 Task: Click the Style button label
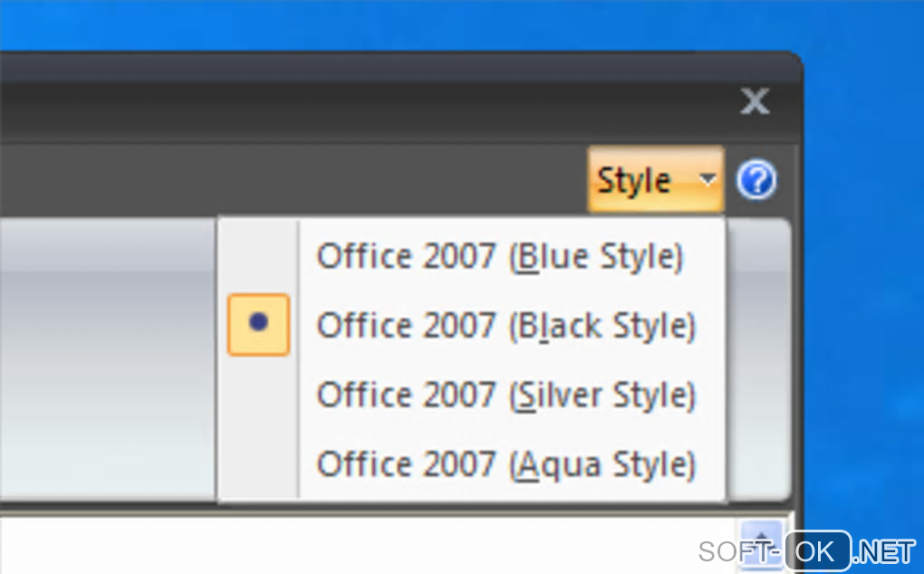[634, 181]
